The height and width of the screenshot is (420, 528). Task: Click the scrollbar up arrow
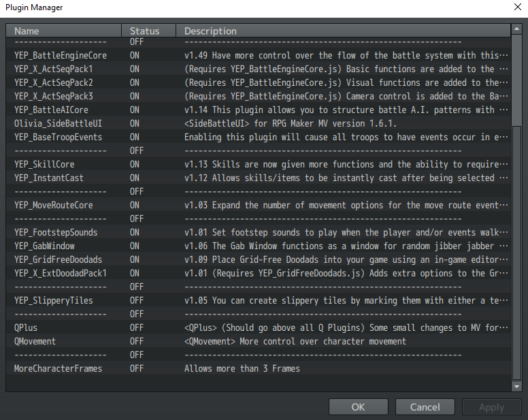tap(516, 29)
